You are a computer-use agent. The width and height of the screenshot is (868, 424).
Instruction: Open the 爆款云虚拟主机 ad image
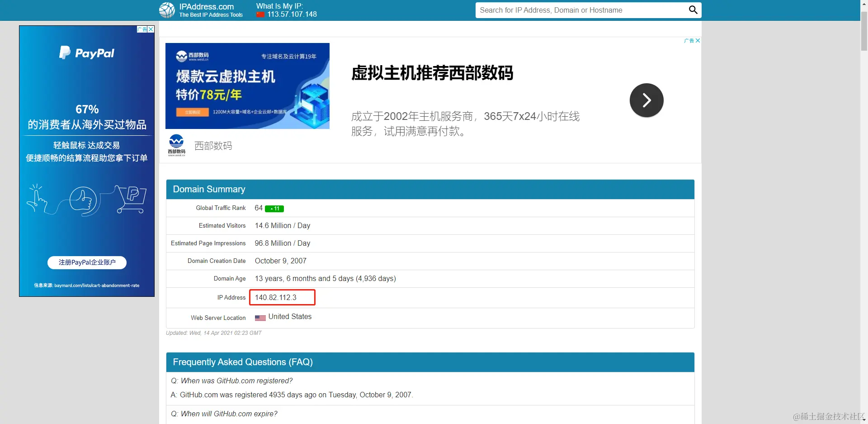247,86
